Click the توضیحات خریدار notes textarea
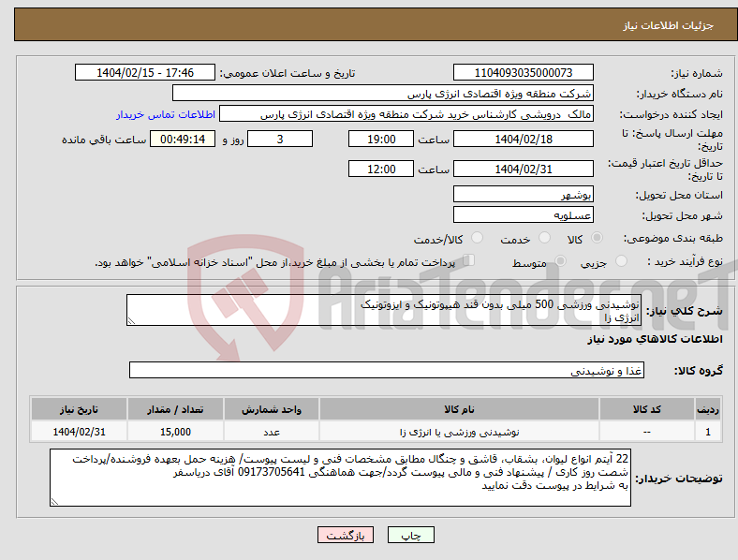The image size is (738, 560). pyautogui.click(x=340, y=478)
